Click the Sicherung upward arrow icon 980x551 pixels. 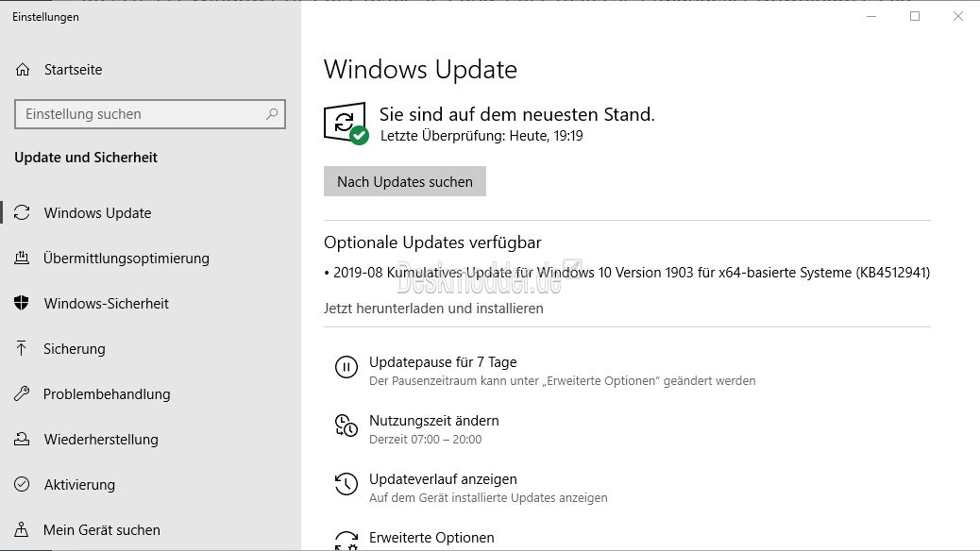click(x=22, y=348)
